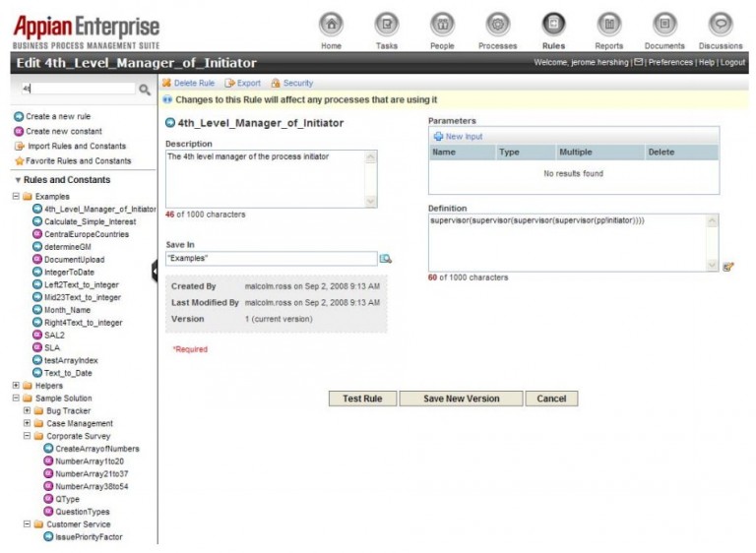756x553 pixels.
Task: Open the Documents section icon
Action: [x=664, y=24]
